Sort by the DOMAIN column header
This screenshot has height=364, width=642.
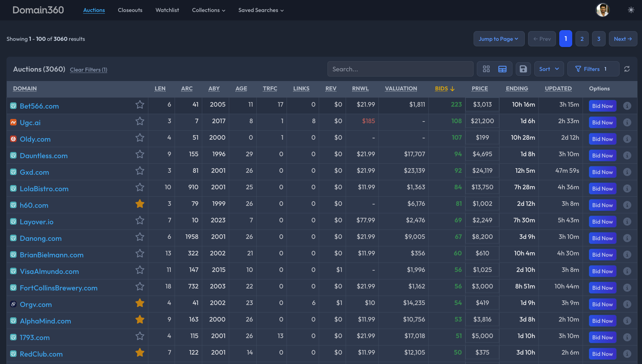[x=25, y=88]
